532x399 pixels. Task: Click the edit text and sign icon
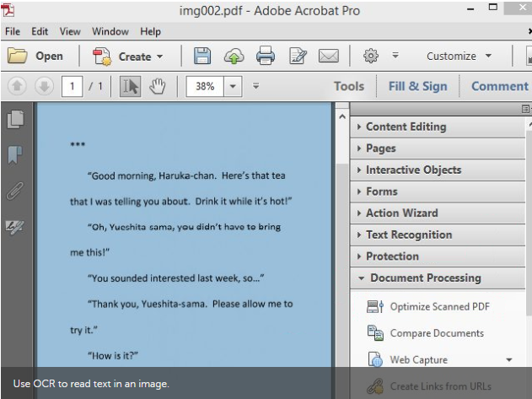[x=298, y=56]
